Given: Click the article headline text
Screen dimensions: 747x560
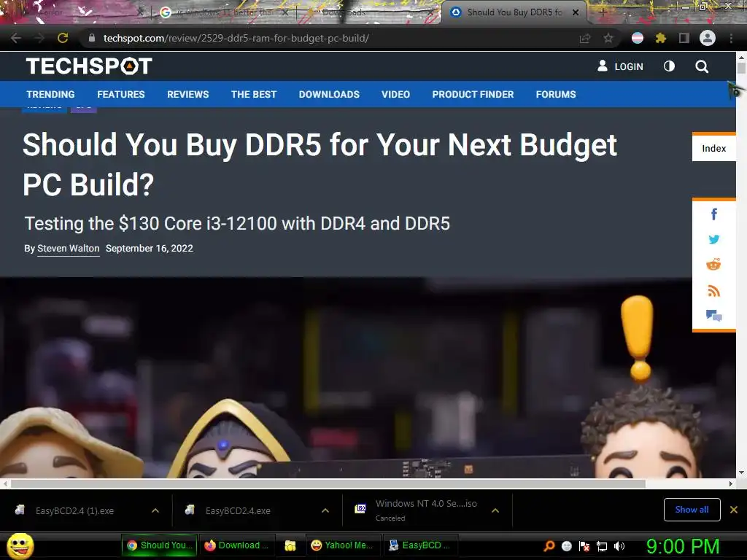Looking at the screenshot, I should pos(320,164).
